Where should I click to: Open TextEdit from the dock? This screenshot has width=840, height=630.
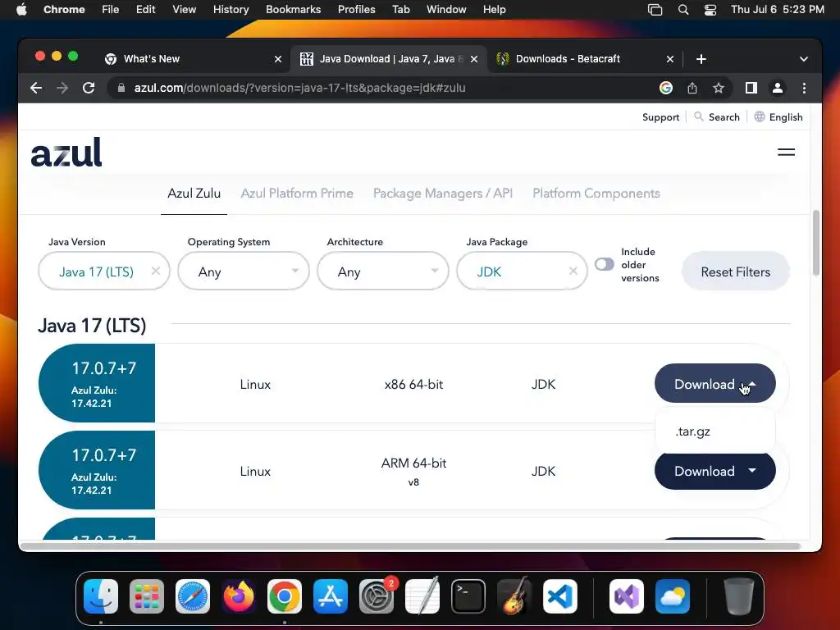[x=422, y=596]
